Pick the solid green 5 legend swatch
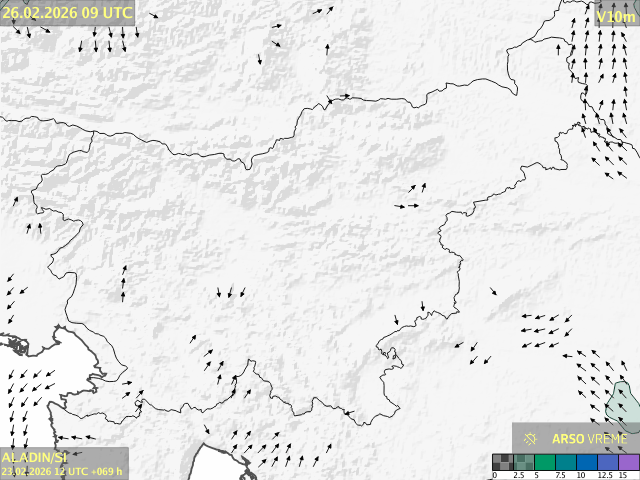 [x=545, y=461]
